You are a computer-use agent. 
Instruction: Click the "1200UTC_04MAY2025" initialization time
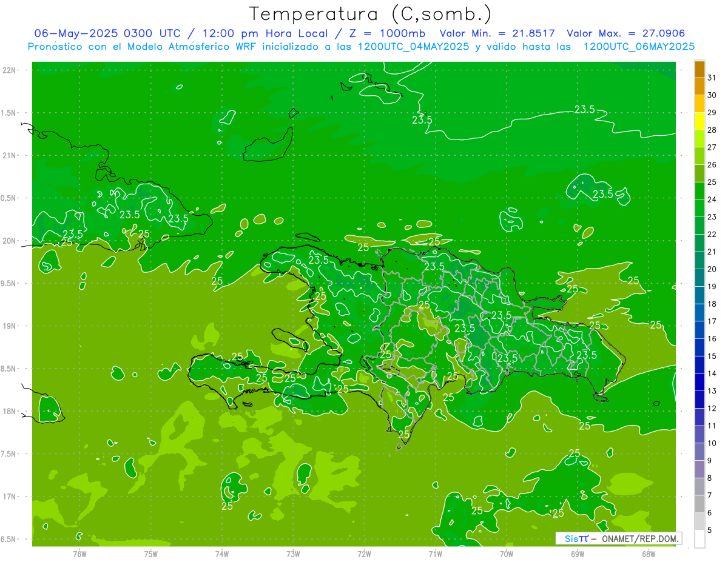point(415,47)
